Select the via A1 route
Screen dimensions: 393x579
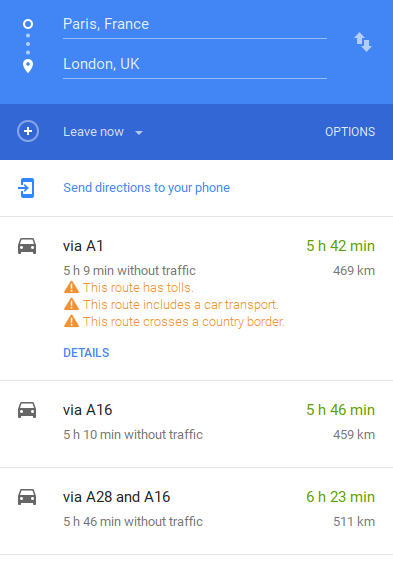coord(196,298)
